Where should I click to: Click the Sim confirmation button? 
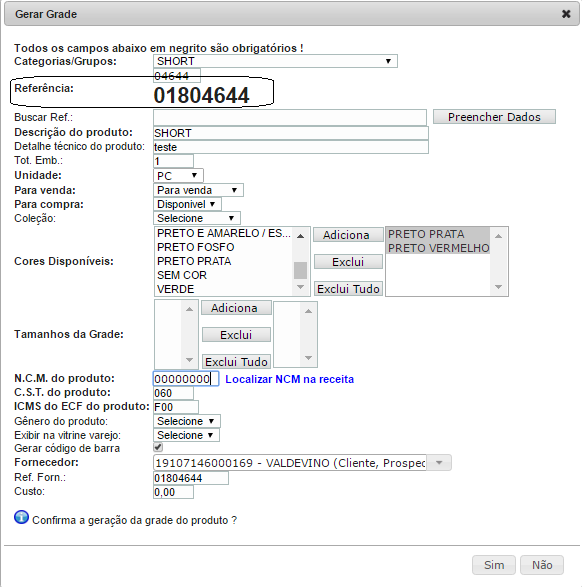coord(494,565)
